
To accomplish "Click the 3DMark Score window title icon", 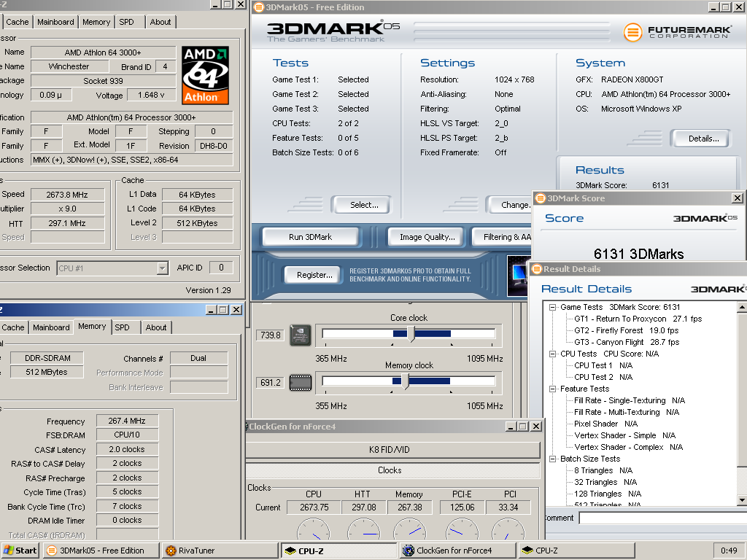I will click(541, 198).
